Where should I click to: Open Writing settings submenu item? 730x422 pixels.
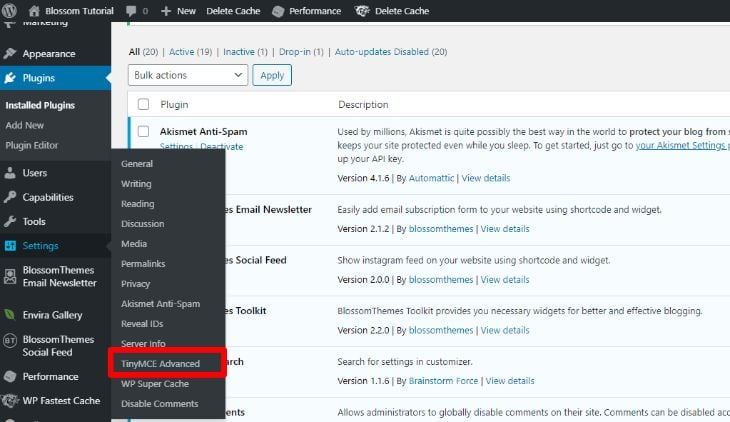point(136,184)
